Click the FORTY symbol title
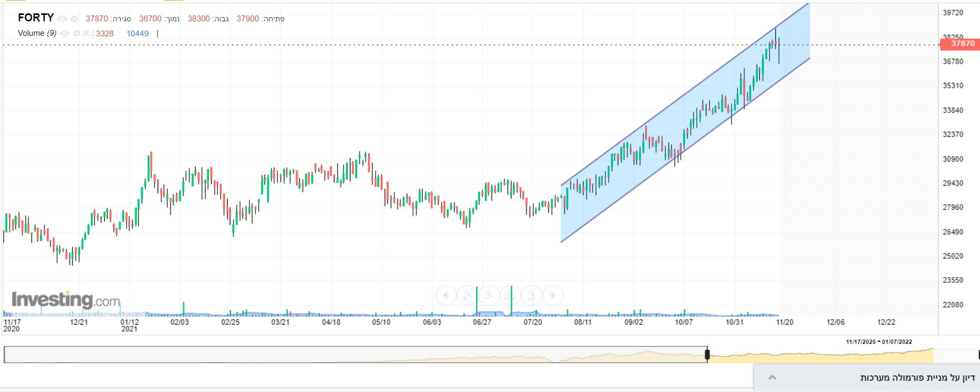Image resolution: width=980 pixels, height=392 pixels. 36,18
